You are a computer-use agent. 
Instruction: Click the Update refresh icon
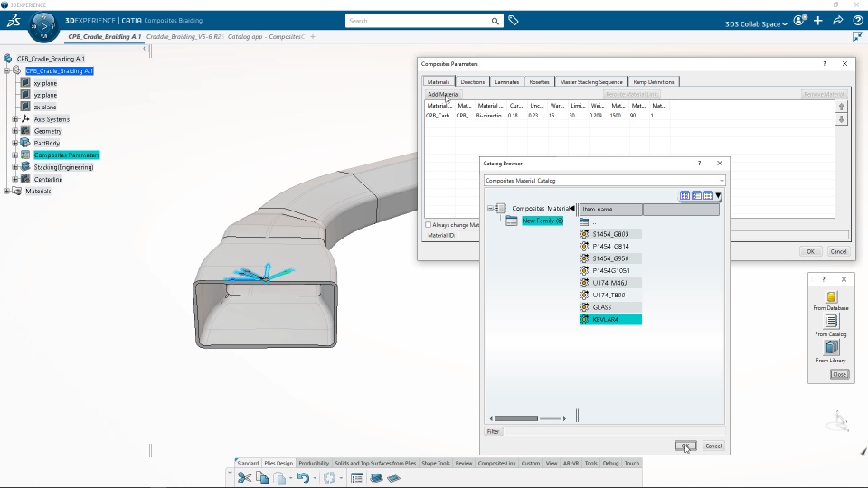[x=329, y=478]
